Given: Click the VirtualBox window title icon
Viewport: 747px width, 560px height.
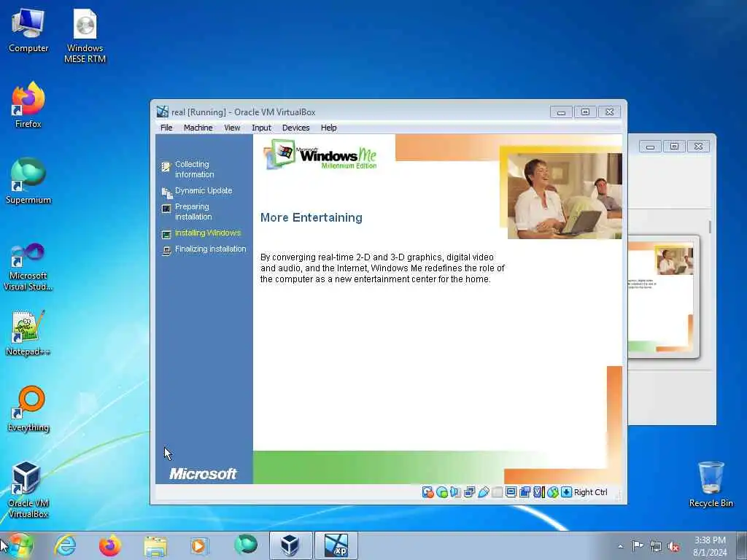Looking at the screenshot, I should click(163, 112).
